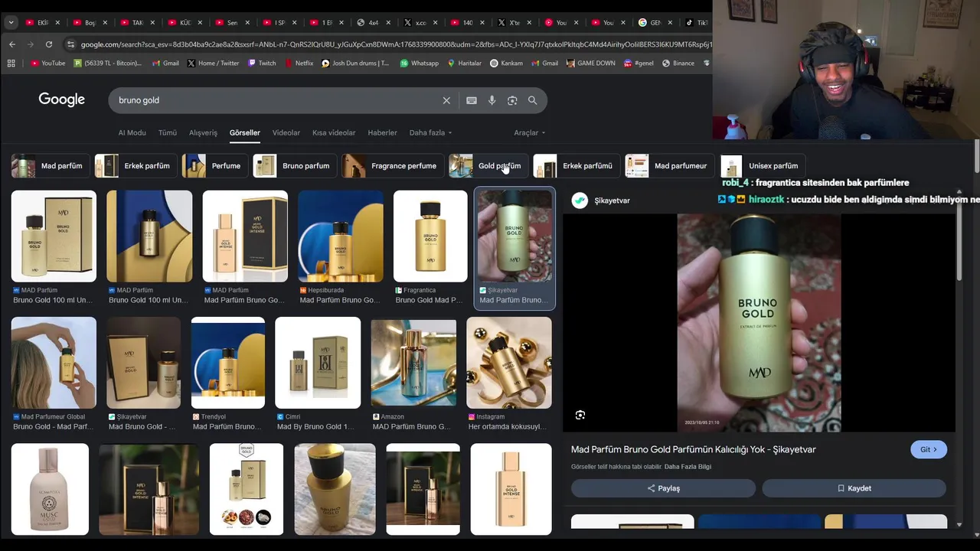
Task: Open the YouTube bookmark
Action: (48, 64)
